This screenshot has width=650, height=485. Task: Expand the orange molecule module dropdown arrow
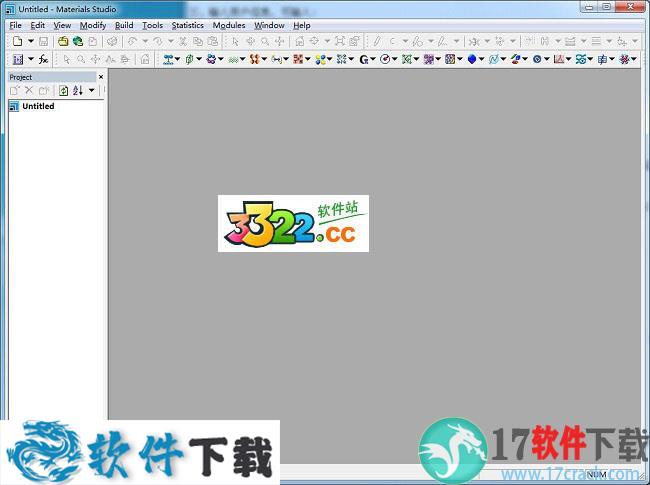264,59
